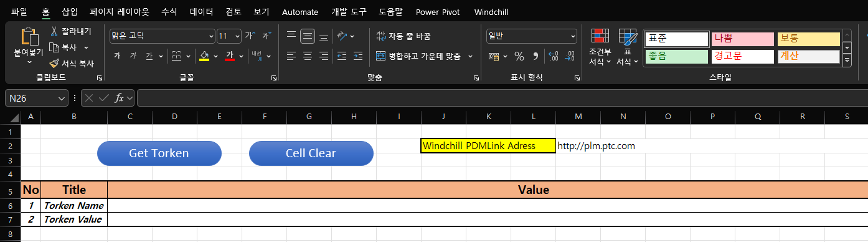This screenshot has height=242, width=868.
Task: Cancel formula entry with X icon
Action: point(89,98)
